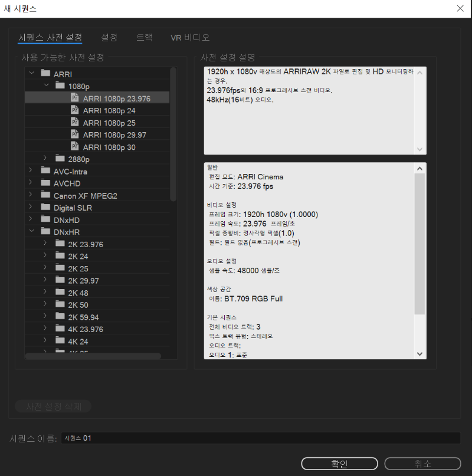Click the 2K 59.94 folder icon
The height and width of the screenshot is (476, 472).
click(x=60, y=316)
